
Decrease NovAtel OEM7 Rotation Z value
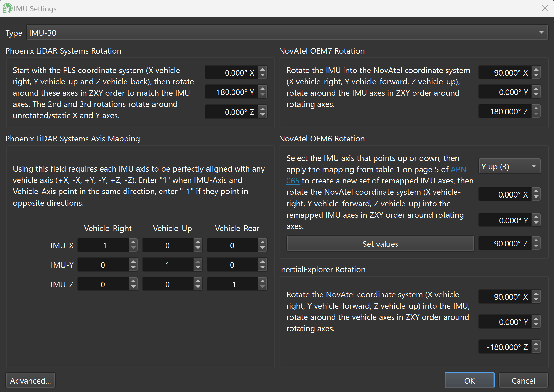536,115
